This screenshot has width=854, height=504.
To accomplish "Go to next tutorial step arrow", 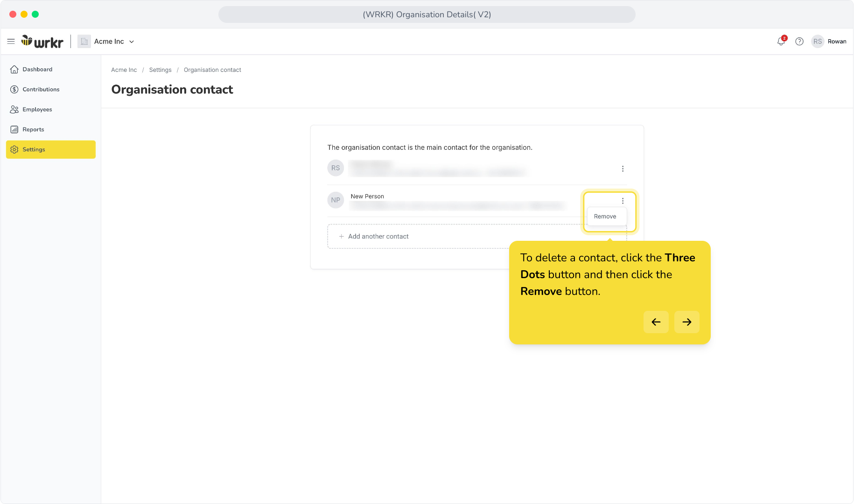I will (687, 322).
